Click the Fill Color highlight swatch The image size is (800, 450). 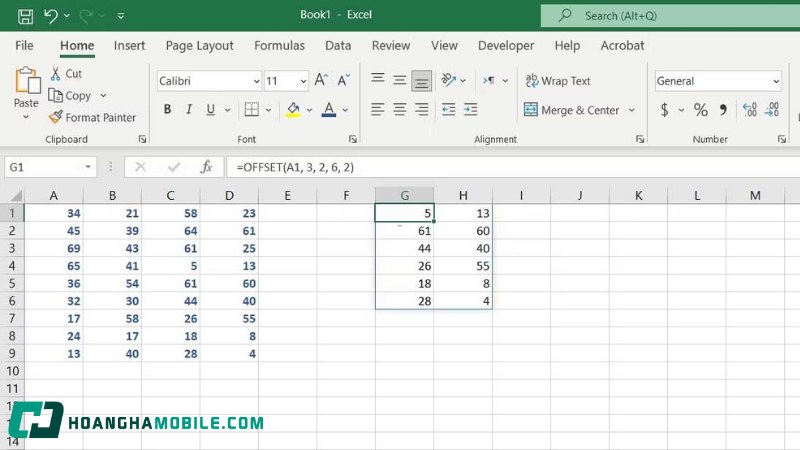click(293, 110)
